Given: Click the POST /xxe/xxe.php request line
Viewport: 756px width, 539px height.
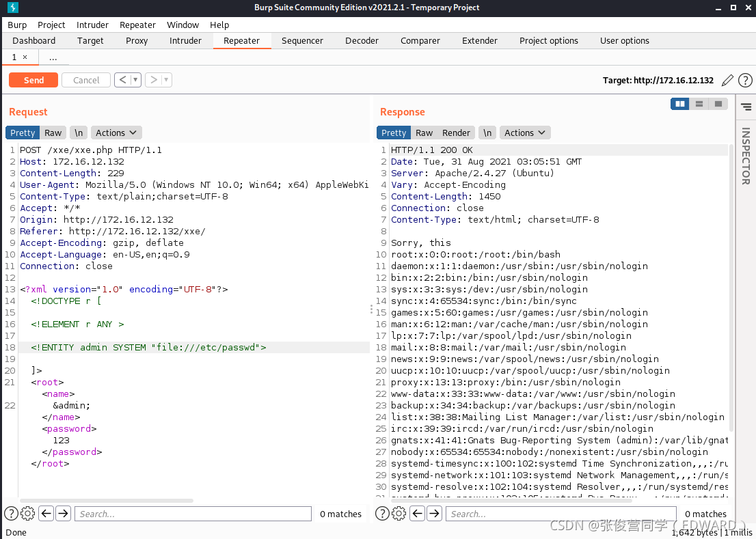Looking at the screenshot, I should [91, 150].
